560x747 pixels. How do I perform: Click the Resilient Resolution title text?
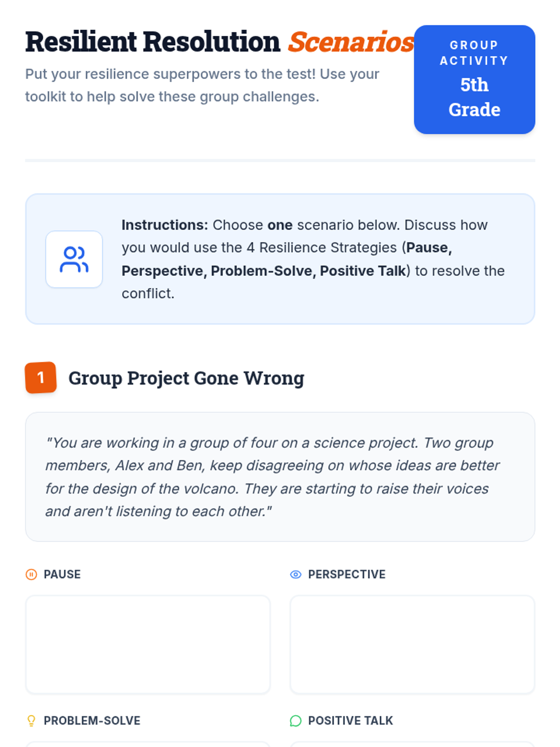click(x=153, y=42)
